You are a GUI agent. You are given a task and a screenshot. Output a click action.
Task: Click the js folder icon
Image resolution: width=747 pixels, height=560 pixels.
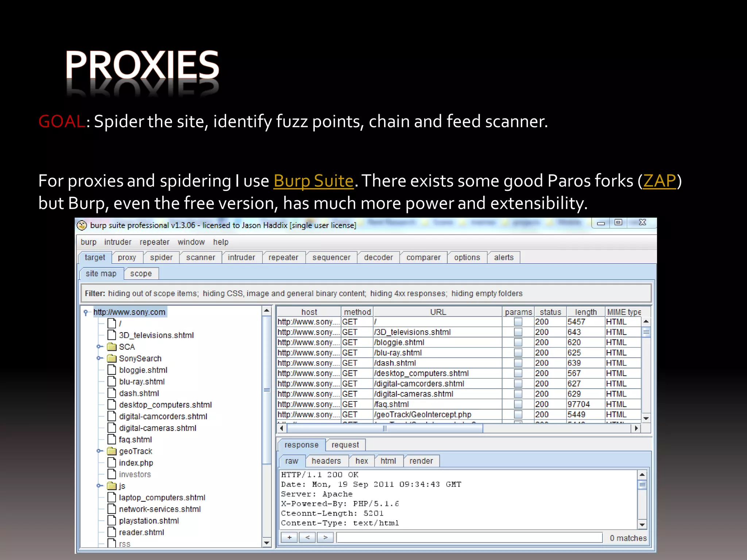click(x=112, y=486)
